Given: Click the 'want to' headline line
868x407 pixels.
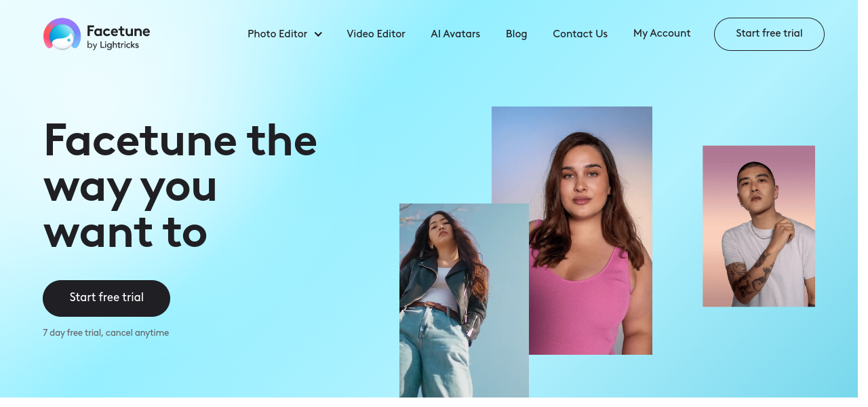Looking at the screenshot, I should [x=125, y=233].
